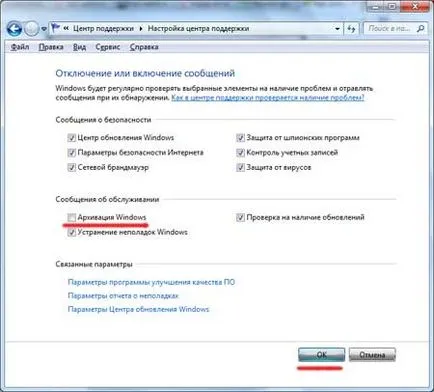Refresh the address bar location
This screenshot has width=434, height=392.
(351, 29)
